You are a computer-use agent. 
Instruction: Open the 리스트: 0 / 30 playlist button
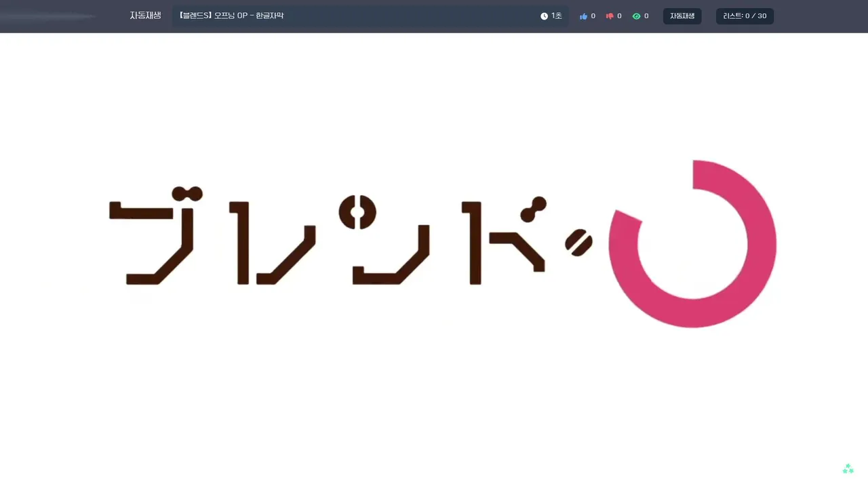[x=745, y=16]
